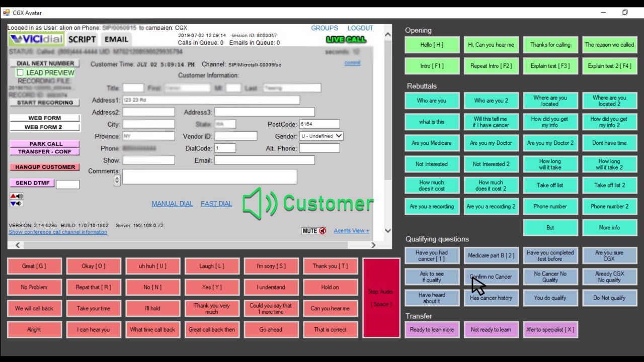Click the GROUPS link

click(x=325, y=28)
